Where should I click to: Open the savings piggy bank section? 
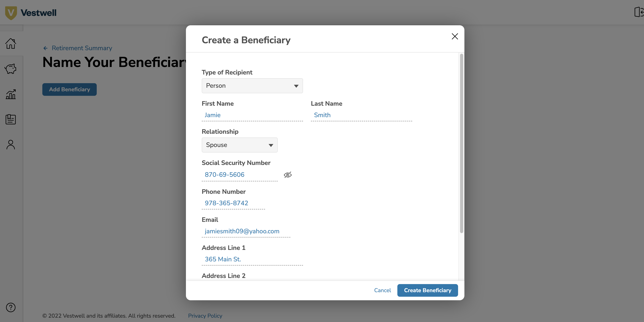click(10, 69)
